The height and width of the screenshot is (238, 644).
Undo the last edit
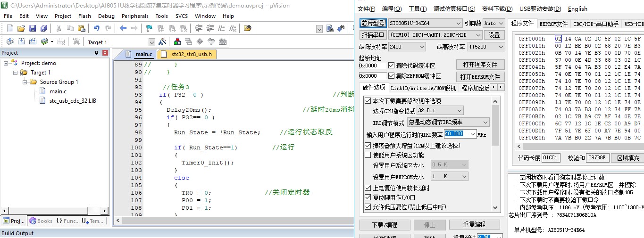(97, 28)
